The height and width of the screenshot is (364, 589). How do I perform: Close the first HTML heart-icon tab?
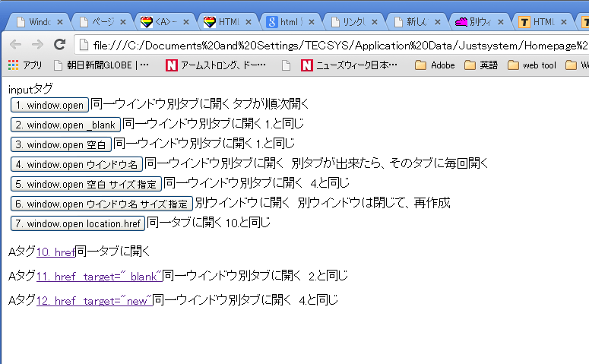(249, 22)
